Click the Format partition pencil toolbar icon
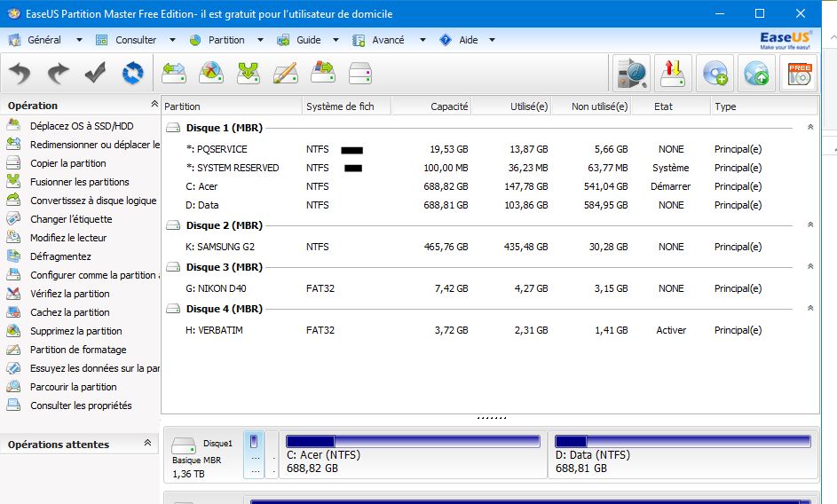Image resolution: width=837 pixels, height=504 pixels. click(x=286, y=73)
